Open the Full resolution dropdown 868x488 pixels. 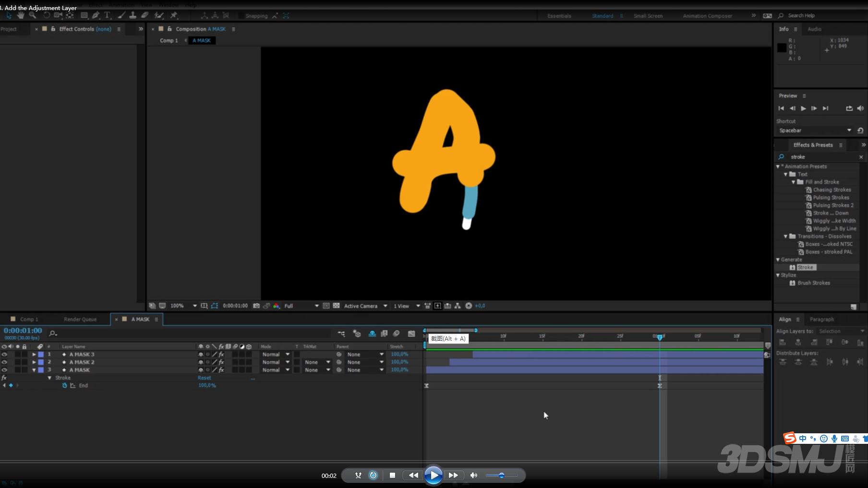pos(301,306)
